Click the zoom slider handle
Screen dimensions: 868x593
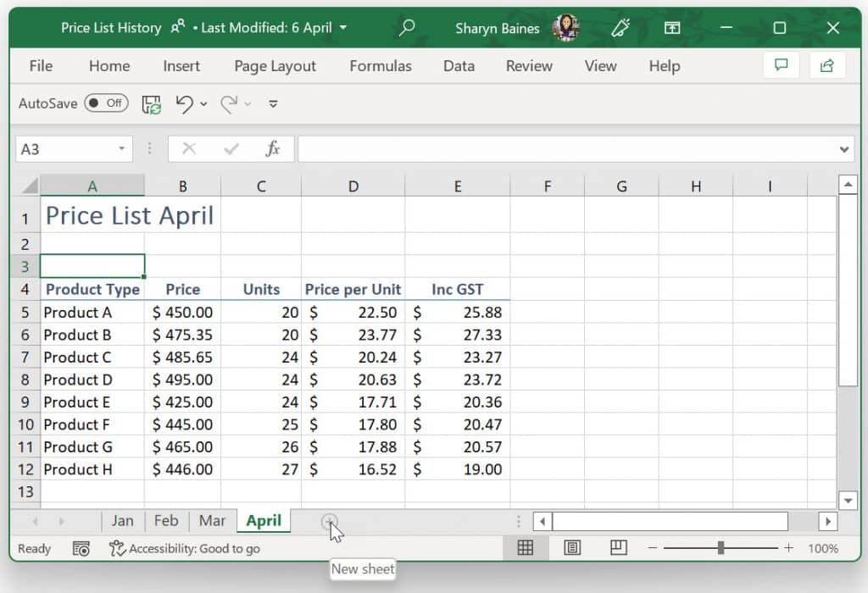coord(721,547)
